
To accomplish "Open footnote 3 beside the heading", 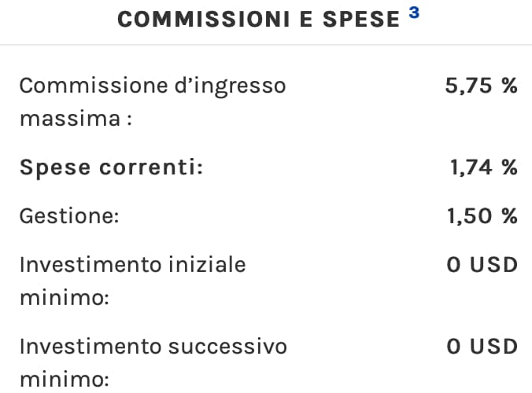I will click(x=414, y=13).
